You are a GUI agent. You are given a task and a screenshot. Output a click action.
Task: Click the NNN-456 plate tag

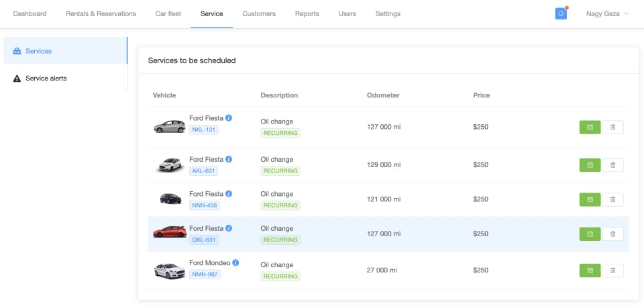click(204, 205)
